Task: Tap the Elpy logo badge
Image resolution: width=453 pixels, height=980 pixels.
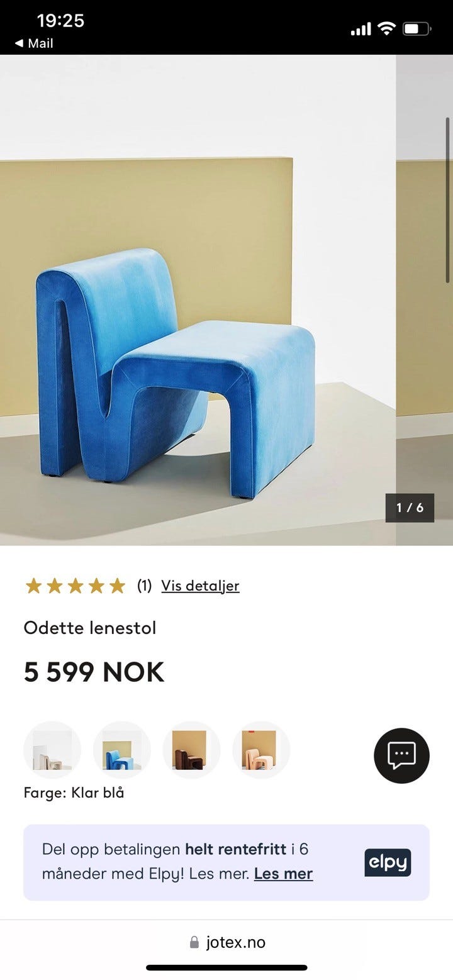Action: (x=388, y=862)
